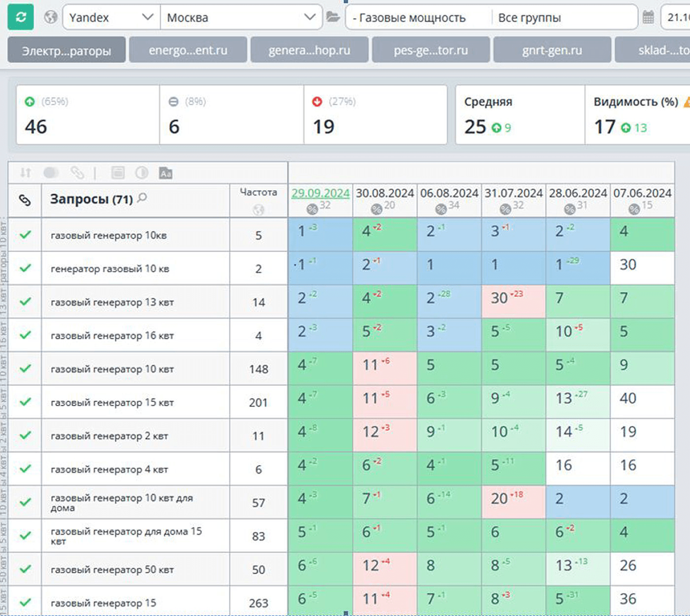Open the Все группы group selector
This screenshot has width=690, height=616.
564,18
